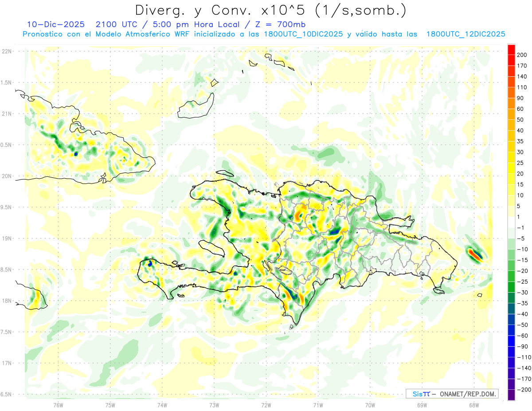The image size is (532, 411).
Task: Click the '17N' latitude label
Action: click(x=6, y=363)
